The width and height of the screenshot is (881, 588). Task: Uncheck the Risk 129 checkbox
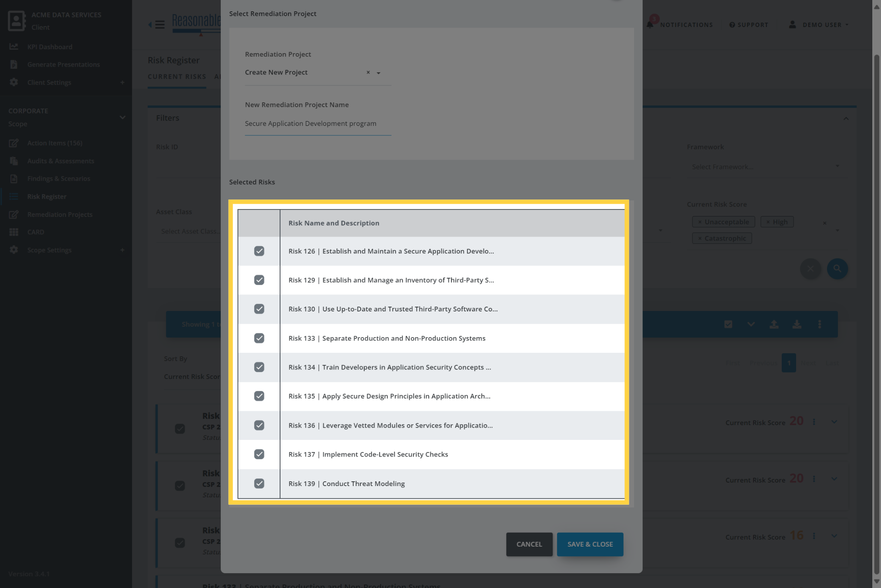(259, 280)
